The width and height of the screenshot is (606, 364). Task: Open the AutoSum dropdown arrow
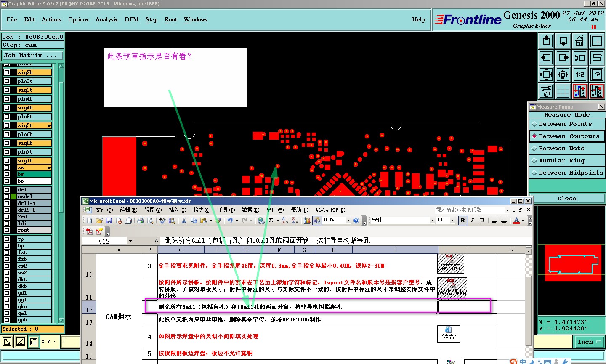278,221
